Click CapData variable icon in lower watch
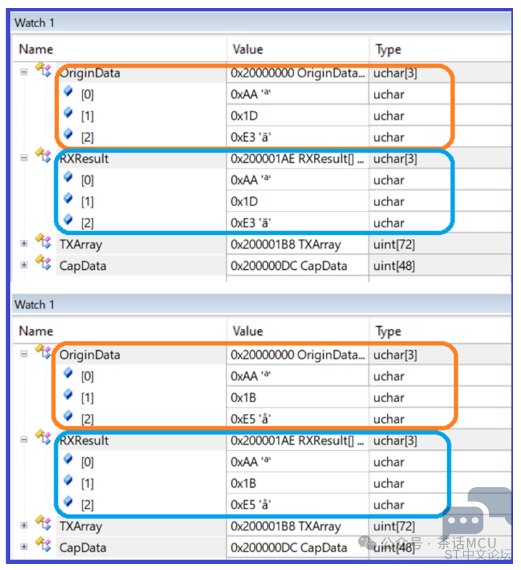 tap(43, 543)
